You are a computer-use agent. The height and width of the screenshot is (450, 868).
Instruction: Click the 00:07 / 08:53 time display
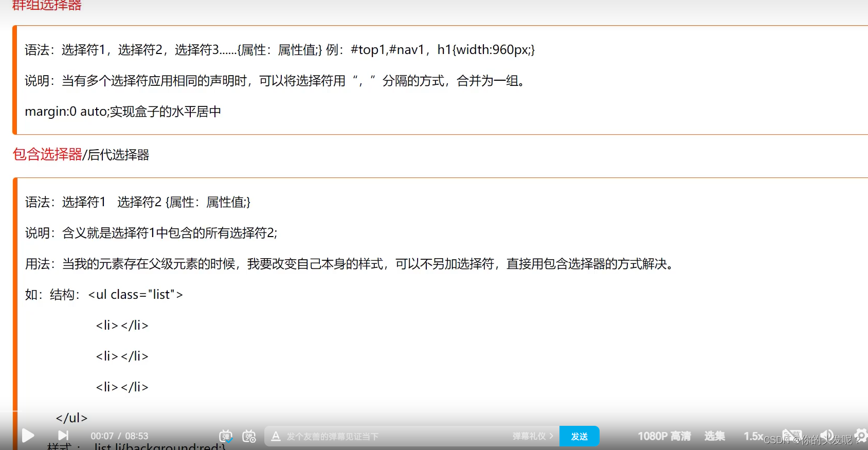point(119,436)
